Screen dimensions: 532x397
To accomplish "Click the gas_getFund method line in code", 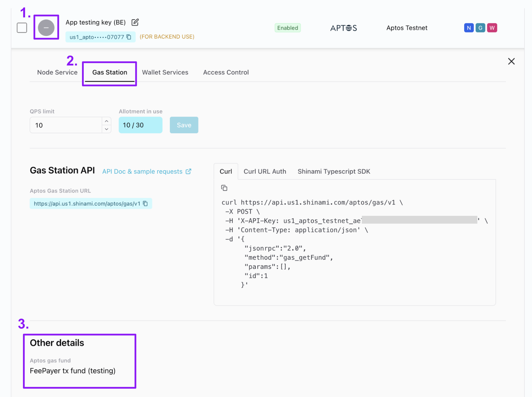I will 289,257.
